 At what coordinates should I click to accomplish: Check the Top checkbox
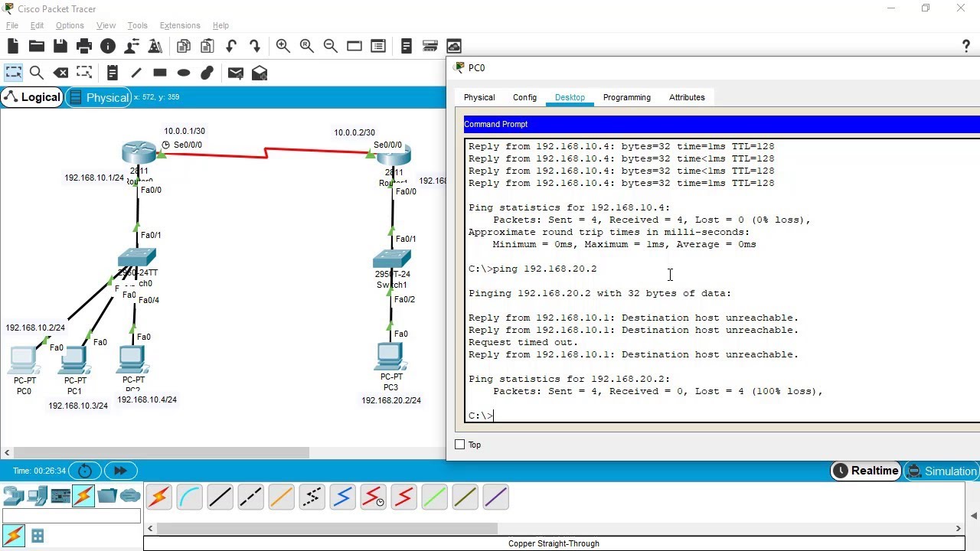460,444
